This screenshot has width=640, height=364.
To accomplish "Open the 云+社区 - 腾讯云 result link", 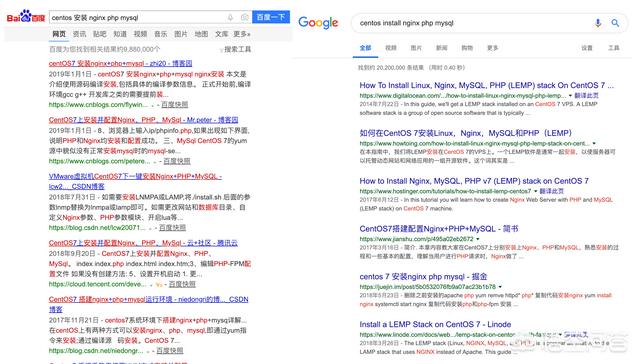I will coord(143,243).
